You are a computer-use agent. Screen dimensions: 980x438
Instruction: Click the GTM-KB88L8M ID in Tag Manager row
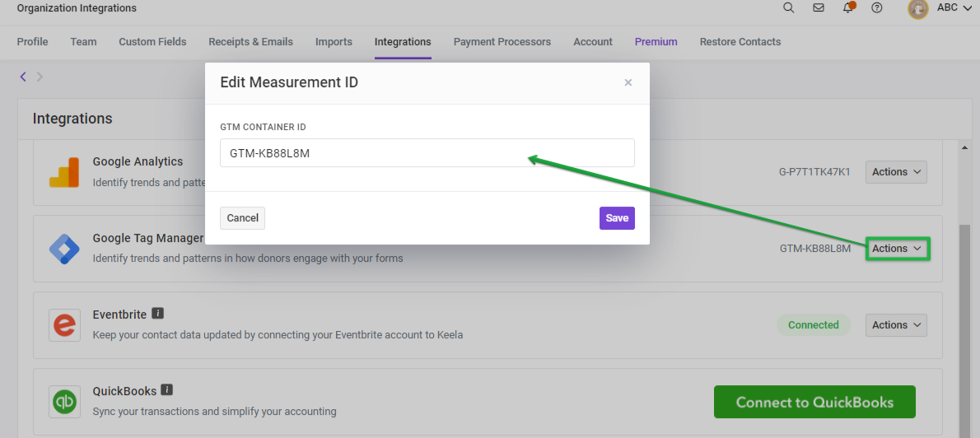coord(815,249)
